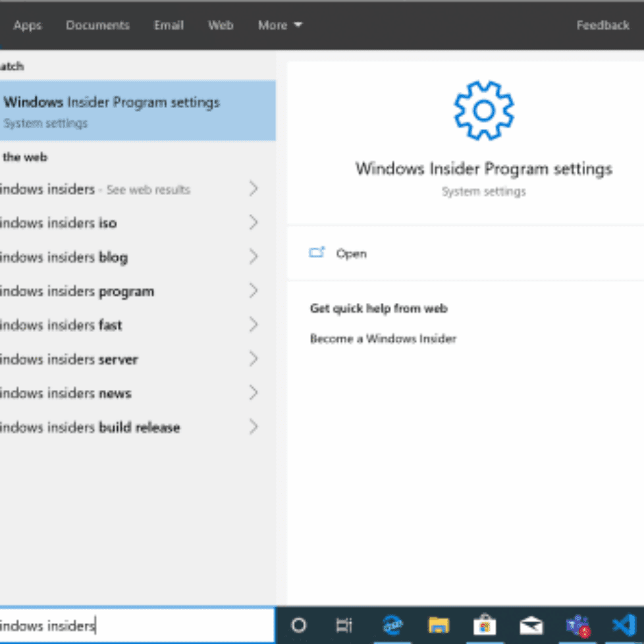This screenshot has width=644, height=644.
Task: Open the More dropdown in the search bar
Action: coord(280,25)
